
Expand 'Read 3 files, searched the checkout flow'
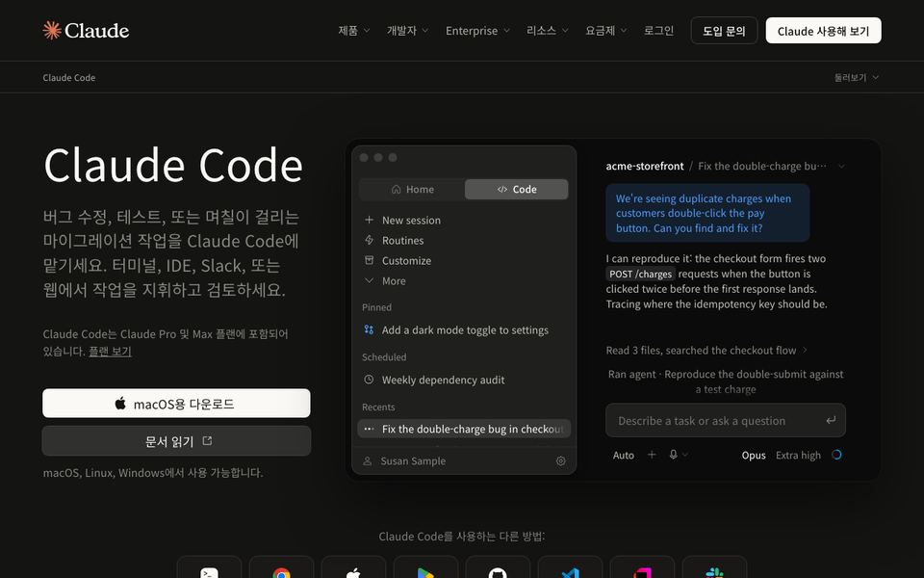706,351
